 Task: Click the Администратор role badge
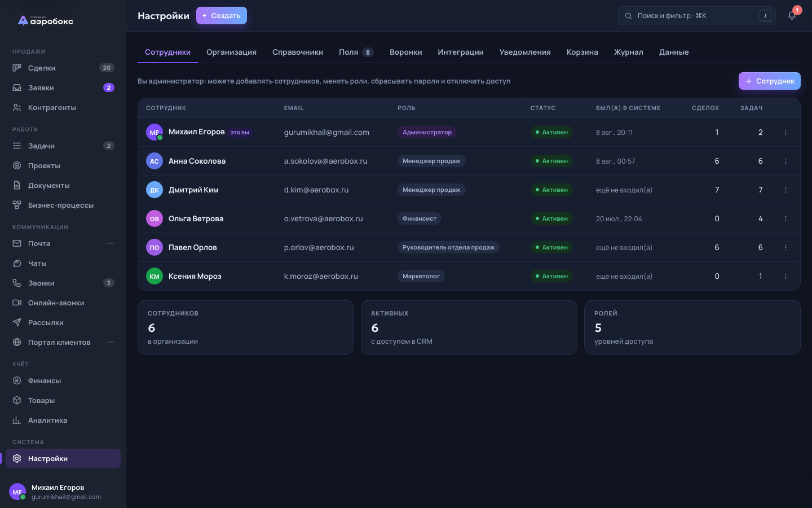(x=427, y=132)
